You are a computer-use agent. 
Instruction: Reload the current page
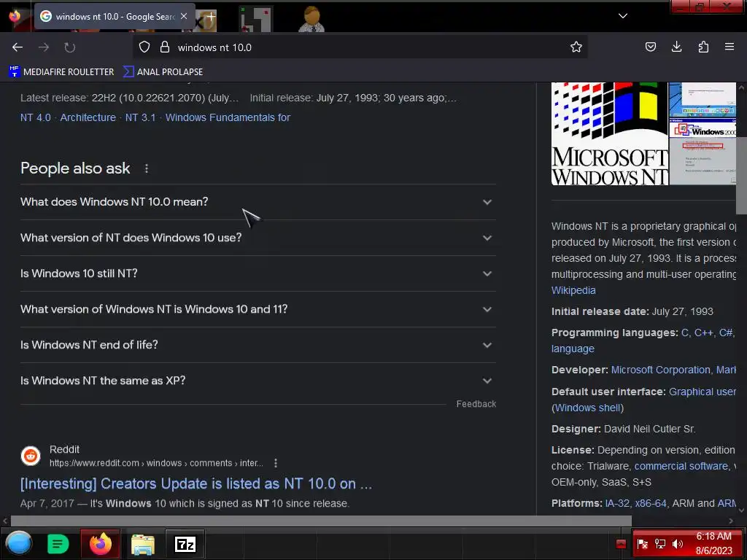point(69,47)
